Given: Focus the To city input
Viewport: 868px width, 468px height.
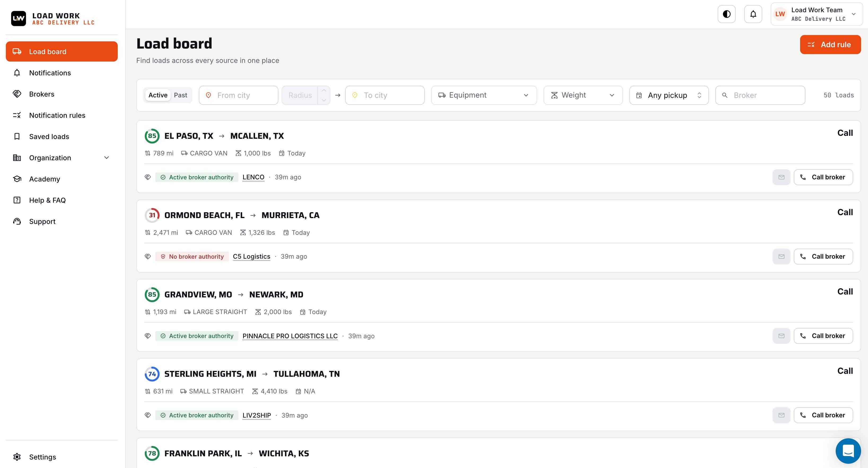Looking at the screenshot, I should [384, 95].
